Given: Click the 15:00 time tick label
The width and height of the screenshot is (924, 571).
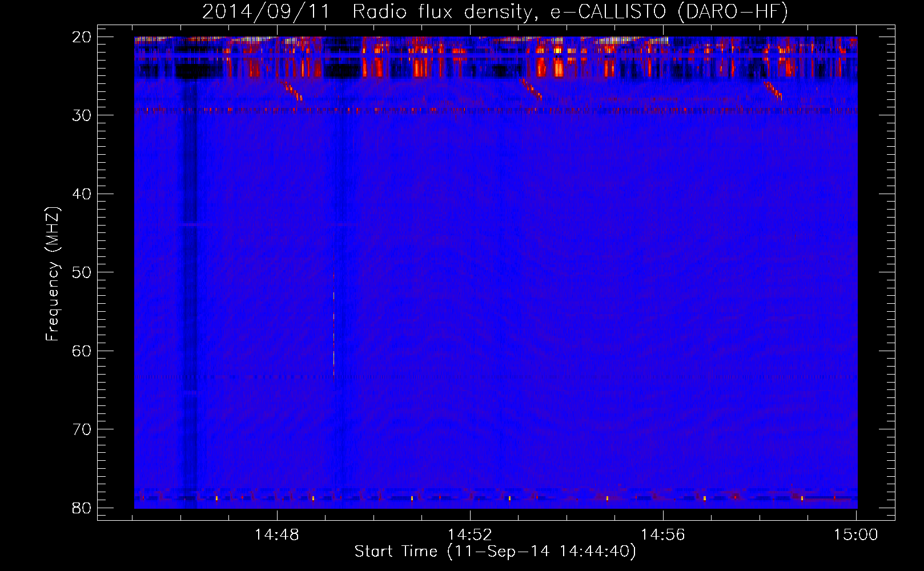Looking at the screenshot, I should [856, 535].
